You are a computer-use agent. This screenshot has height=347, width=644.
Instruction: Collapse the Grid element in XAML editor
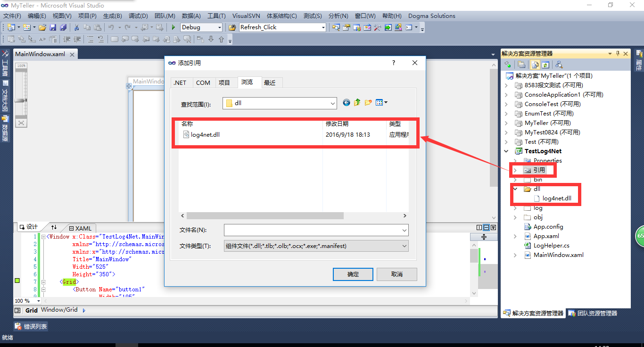point(43,282)
